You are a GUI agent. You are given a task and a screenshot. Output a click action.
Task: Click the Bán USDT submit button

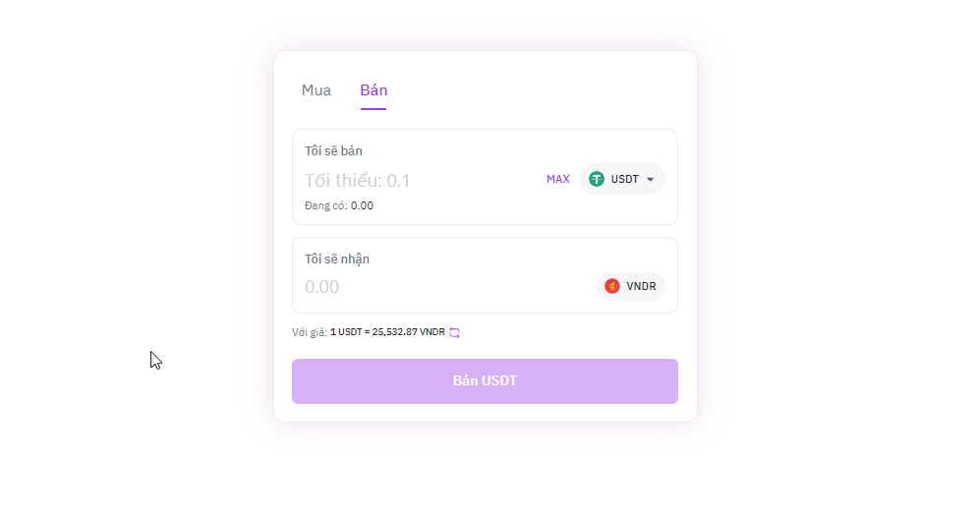click(485, 381)
